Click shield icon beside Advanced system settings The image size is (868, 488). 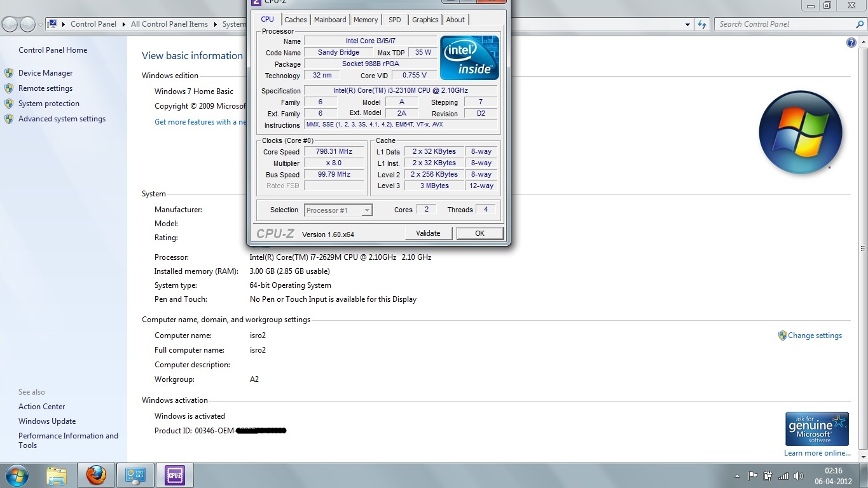(9, 119)
